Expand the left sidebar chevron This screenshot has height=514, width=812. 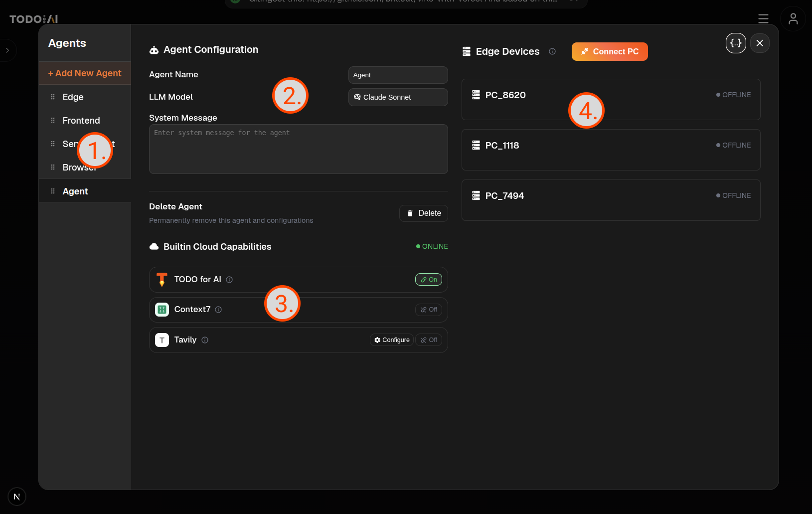pos(7,50)
